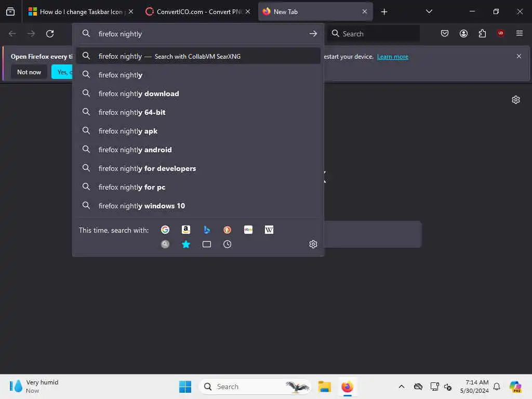Select the 'firefox nightly' suggestion

point(198,75)
